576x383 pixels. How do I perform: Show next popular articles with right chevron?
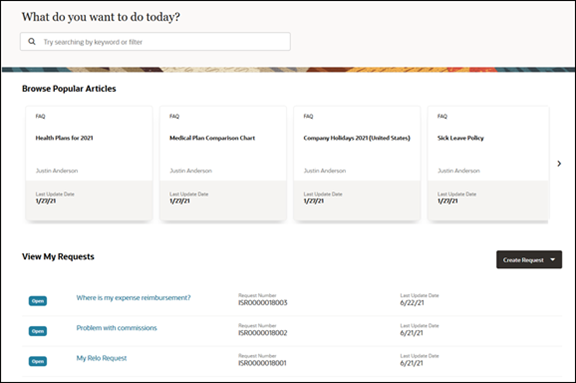[x=559, y=163]
